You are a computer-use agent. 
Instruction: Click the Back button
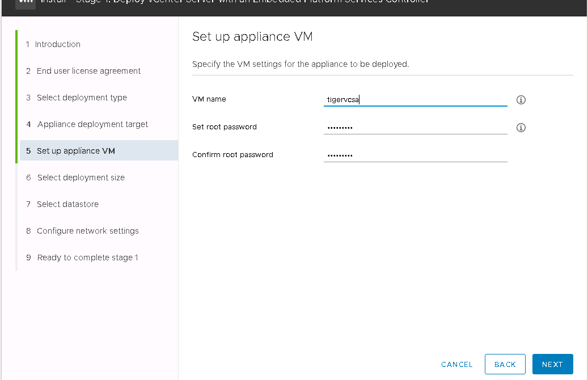coord(505,364)
